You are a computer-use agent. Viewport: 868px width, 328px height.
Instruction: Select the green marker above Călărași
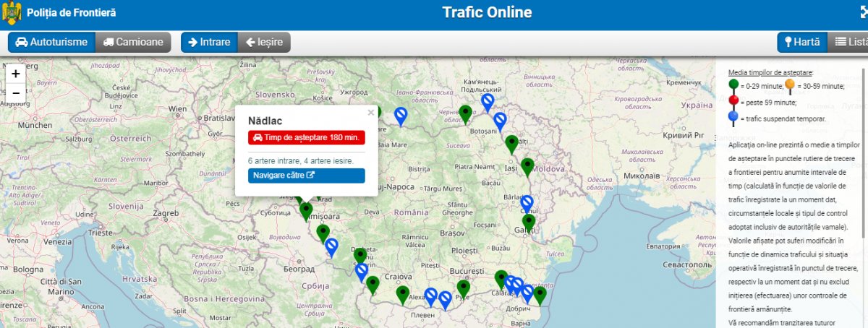501,279
